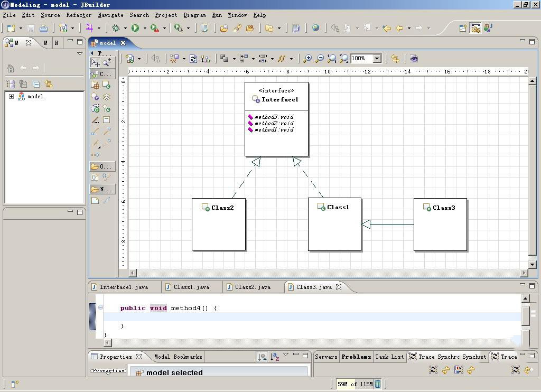Toggle code folding for method4

(100, 307)
